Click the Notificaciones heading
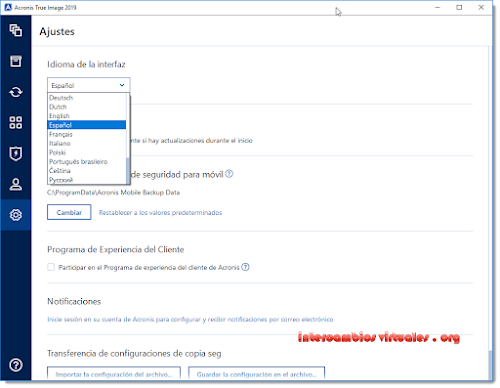Screen dimensions: 500x388 click(74, 301)
